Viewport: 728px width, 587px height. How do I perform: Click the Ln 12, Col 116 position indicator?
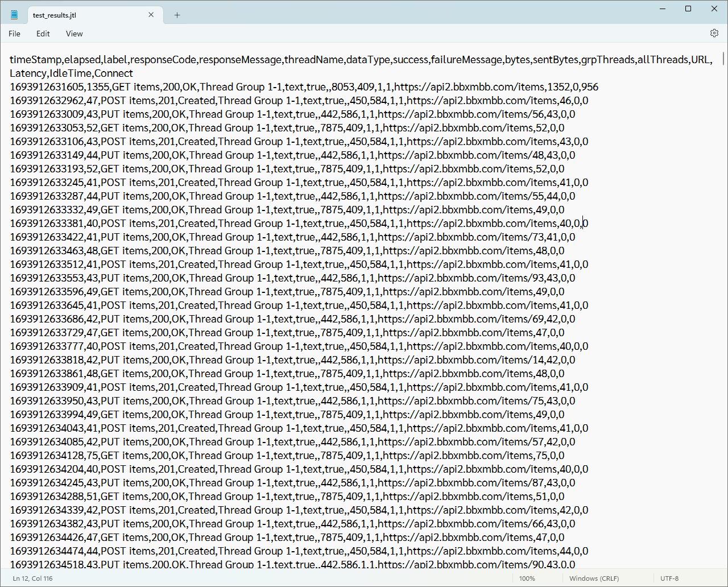click(x=34, y=578)
